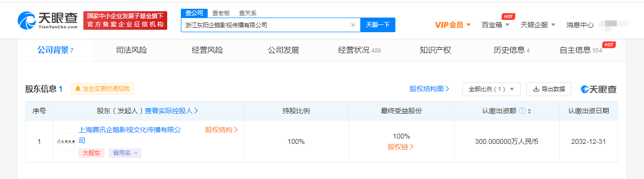
Task: Switch to the 知识产权 tab
Action: coord(435,50)
